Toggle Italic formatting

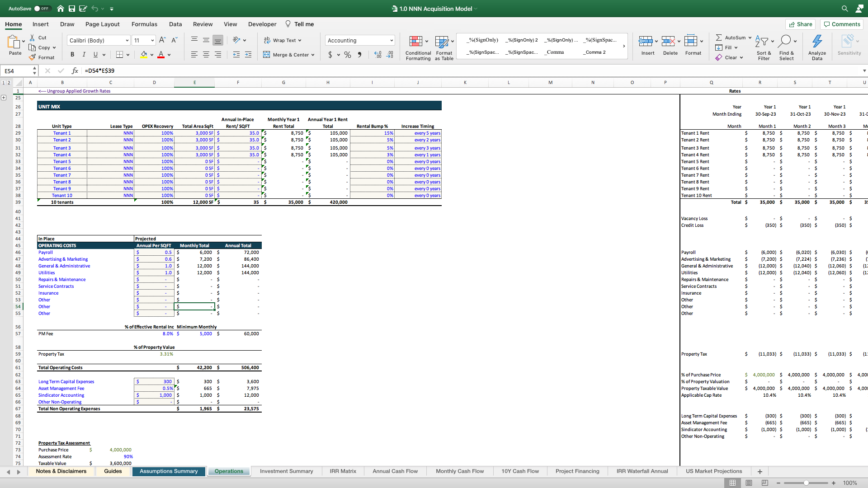[84, 55]
